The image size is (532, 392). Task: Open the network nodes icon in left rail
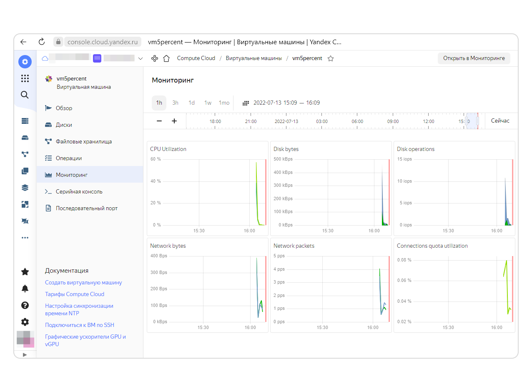click(25, 154)
